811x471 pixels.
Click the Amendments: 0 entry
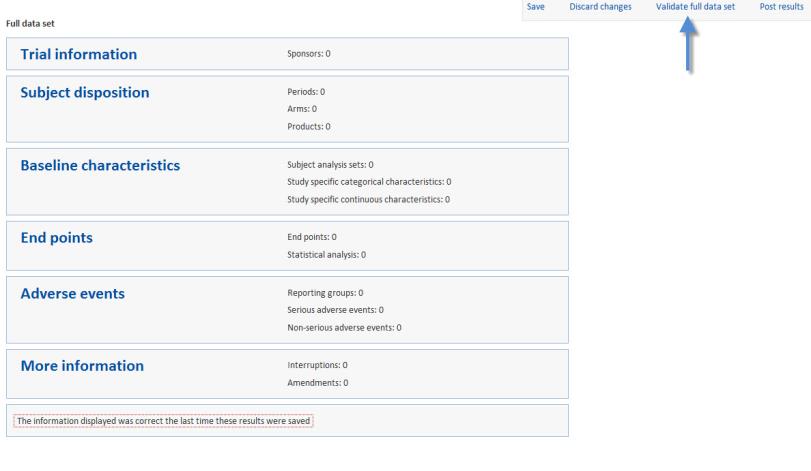pos(318,383)
